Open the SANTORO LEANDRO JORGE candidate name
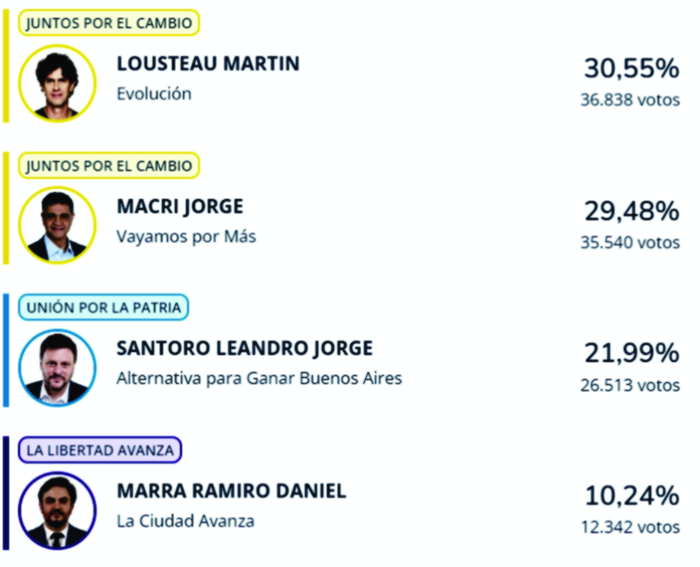 pos(245,348)
